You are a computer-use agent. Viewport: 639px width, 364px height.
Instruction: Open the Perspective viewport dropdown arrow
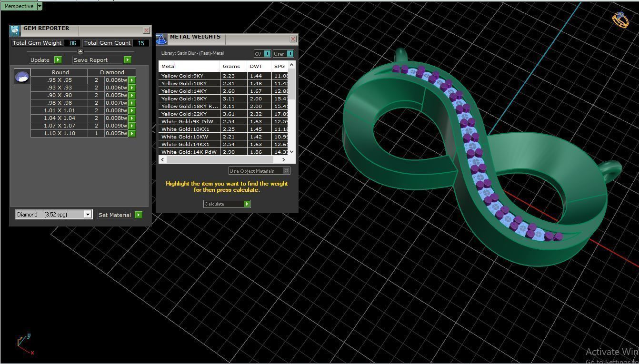[x=40, y=6]
